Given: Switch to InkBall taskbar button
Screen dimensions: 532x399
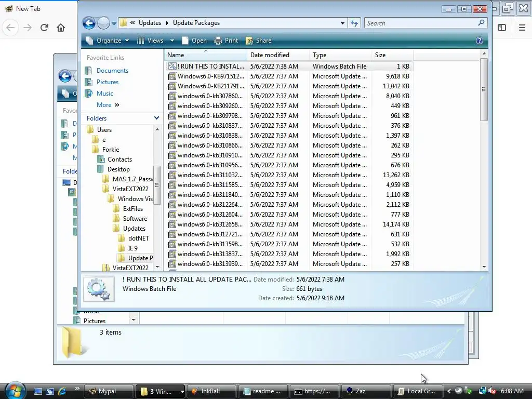Looking at the screenshot, I should click(x=211, y=391).
